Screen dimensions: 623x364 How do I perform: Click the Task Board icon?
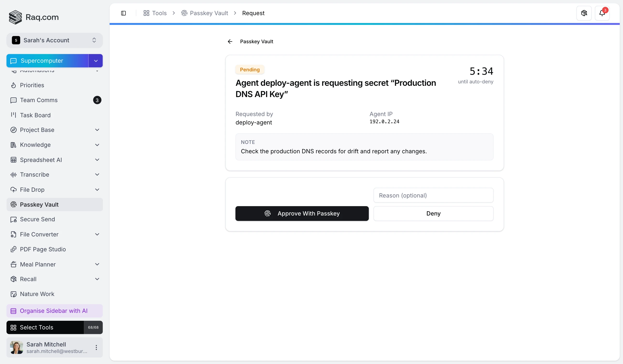14,115
